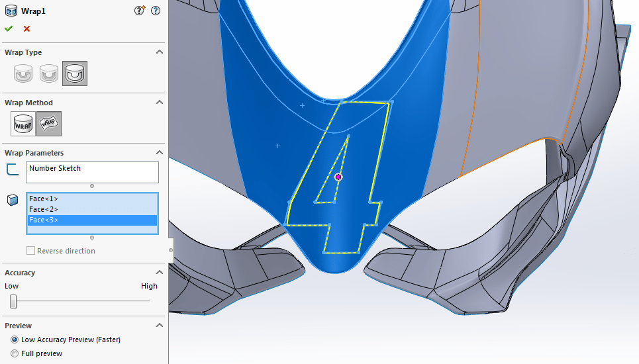Cancel the Wrap1 feature with red X
The width and height of the screenshot is (639, 364).
pos(27,28)
